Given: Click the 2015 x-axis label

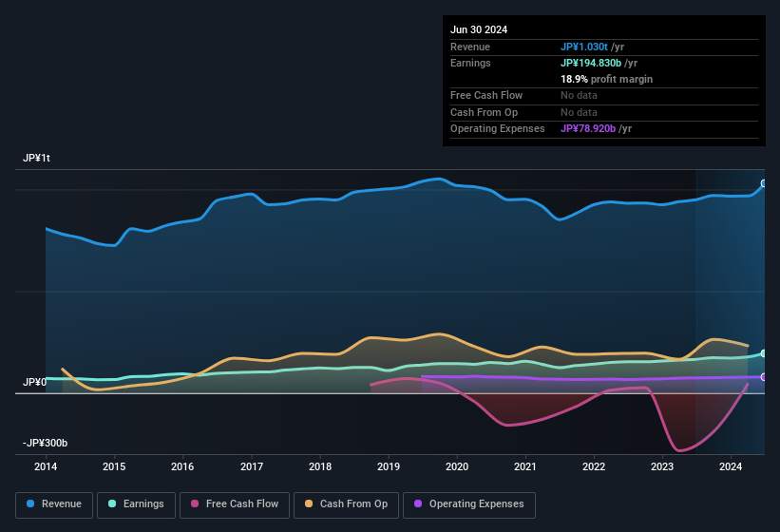Looking at the screenshot, I should 114,466.
